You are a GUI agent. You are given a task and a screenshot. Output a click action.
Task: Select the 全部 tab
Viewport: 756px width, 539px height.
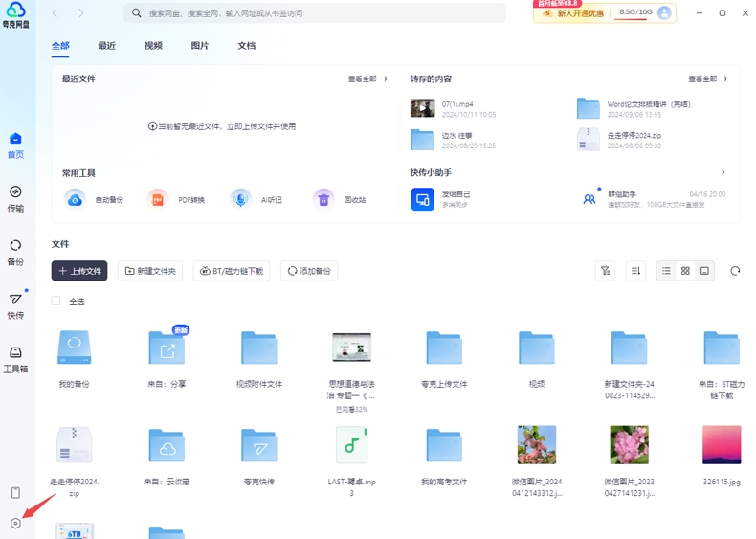[x=60, y=46]
